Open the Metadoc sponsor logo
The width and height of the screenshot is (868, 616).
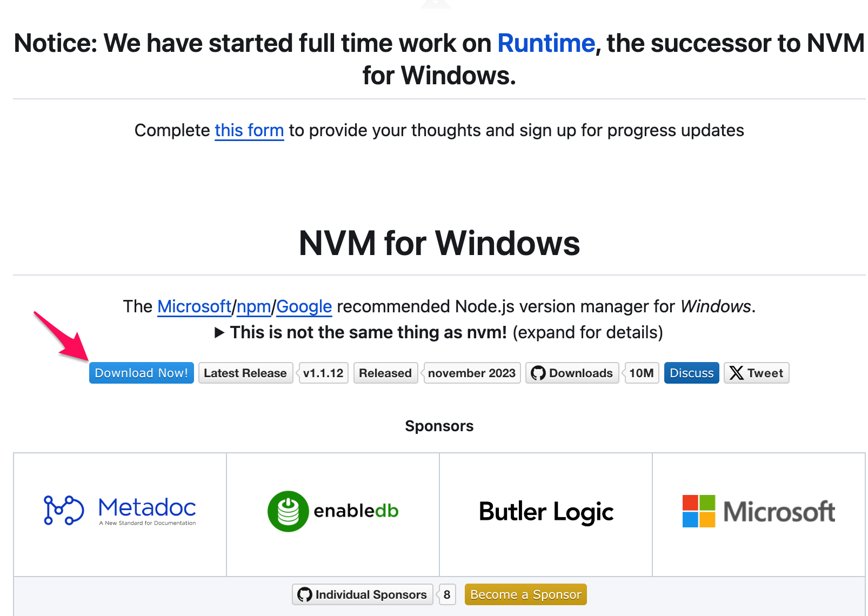120,511
